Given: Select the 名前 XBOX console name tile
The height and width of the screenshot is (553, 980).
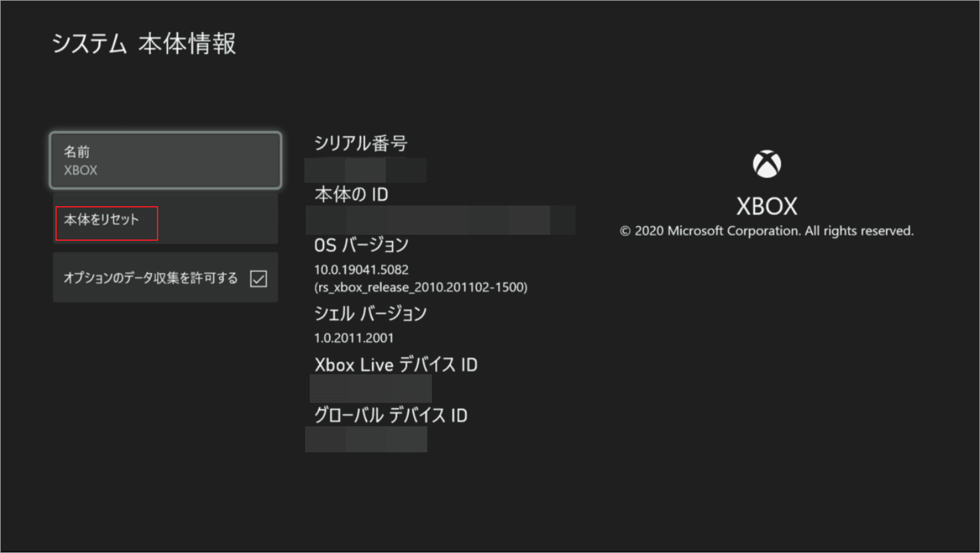Looking at the screenshot, I should point(166,160).
